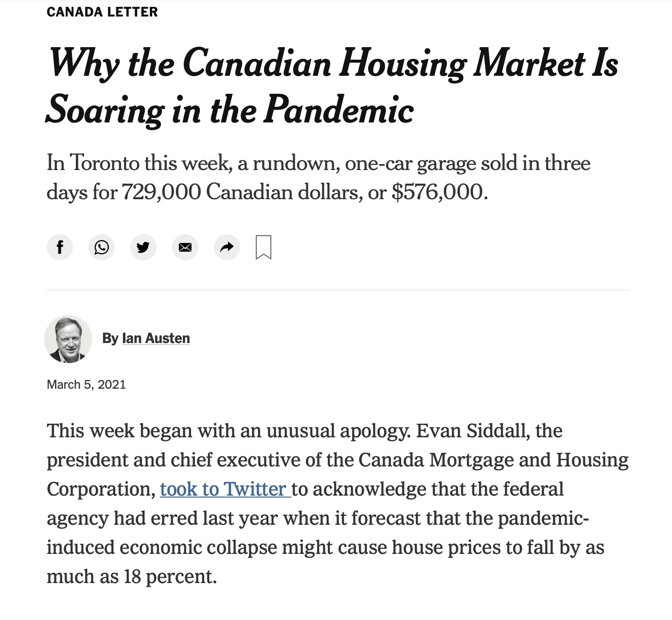Viewport: 672px width, 620px height.
Task: Click the March 5, 2021 publication date
Action: coord(86,385)
